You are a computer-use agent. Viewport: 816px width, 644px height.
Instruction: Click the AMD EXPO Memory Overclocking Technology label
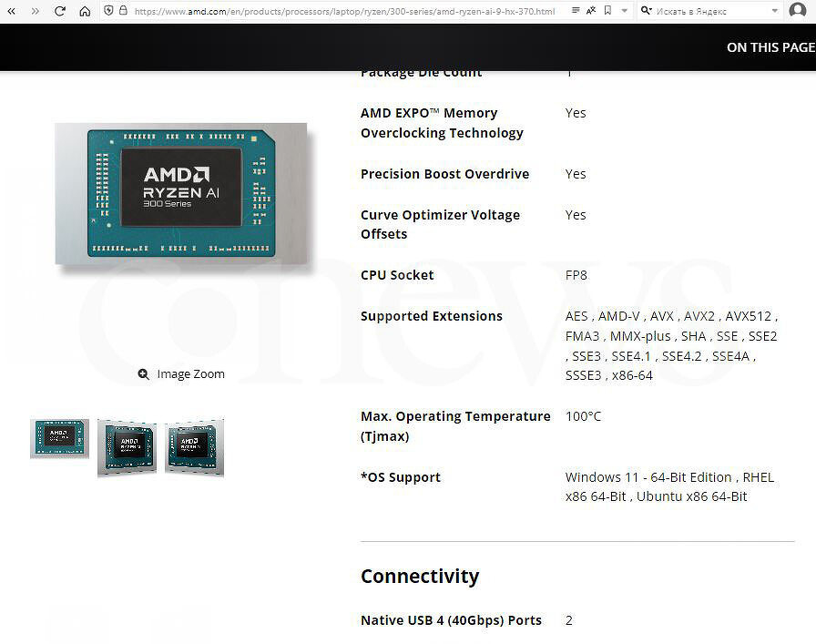click(x=442, y=123)
